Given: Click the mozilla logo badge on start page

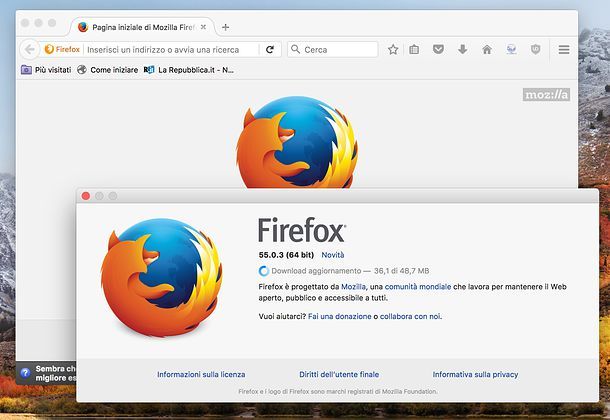Looking at the screenshot, I should pos(547,94).
